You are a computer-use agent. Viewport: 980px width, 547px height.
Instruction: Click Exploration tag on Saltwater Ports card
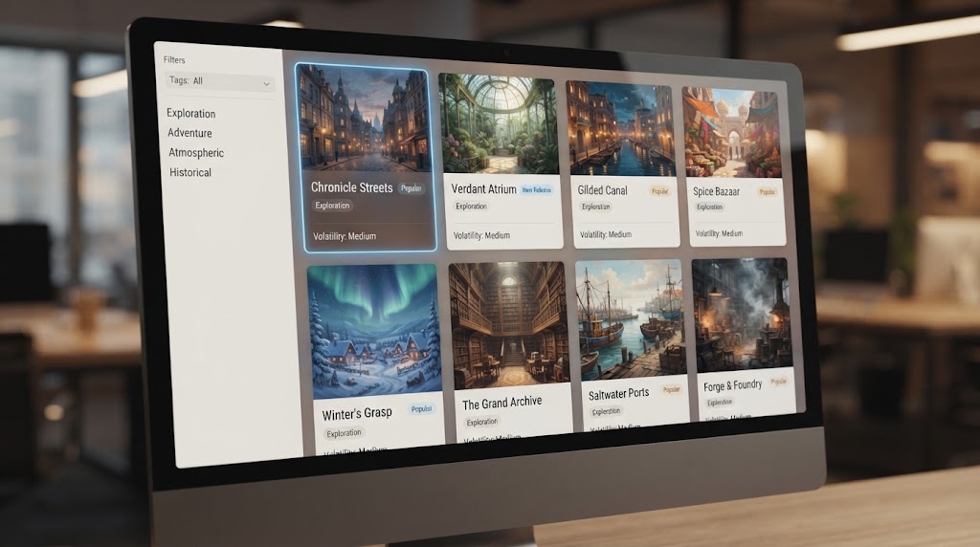[606, 411]
